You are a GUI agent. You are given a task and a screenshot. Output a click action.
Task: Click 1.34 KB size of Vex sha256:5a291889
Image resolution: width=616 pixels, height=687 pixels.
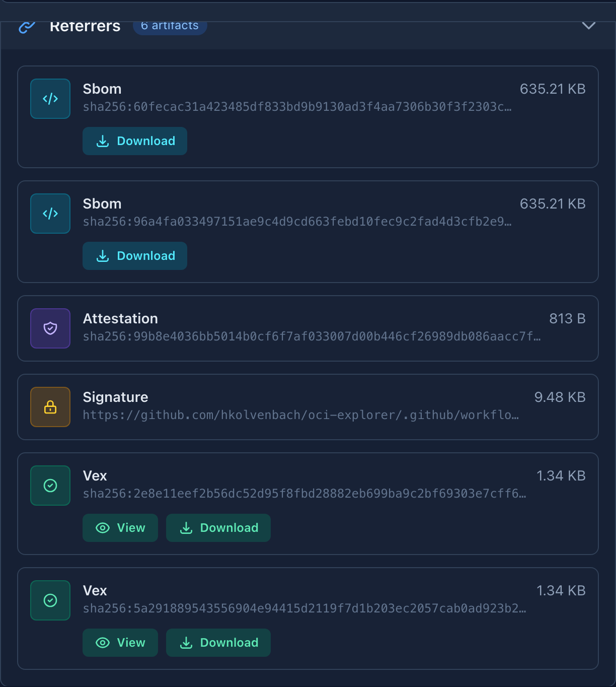(561, 591)
